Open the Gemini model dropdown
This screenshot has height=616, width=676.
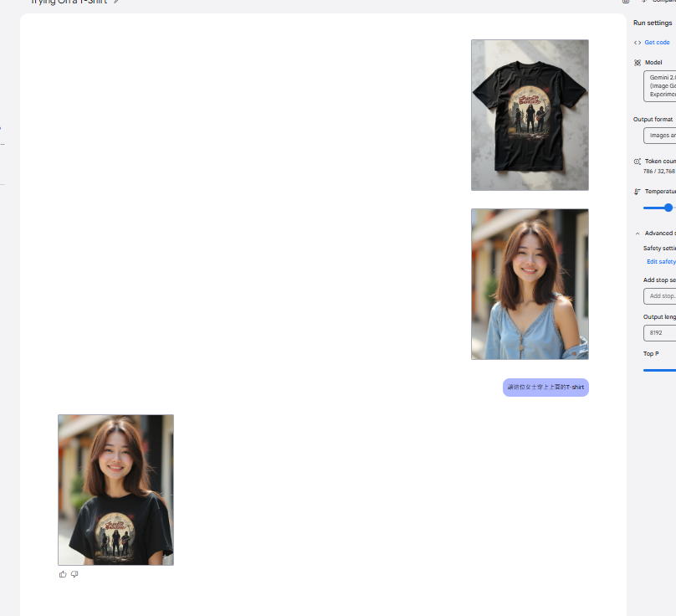(x=659, y=86)
